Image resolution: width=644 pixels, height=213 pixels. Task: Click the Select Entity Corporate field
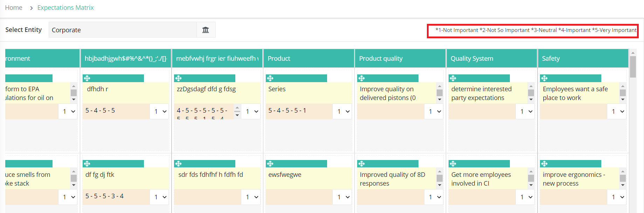123,30
